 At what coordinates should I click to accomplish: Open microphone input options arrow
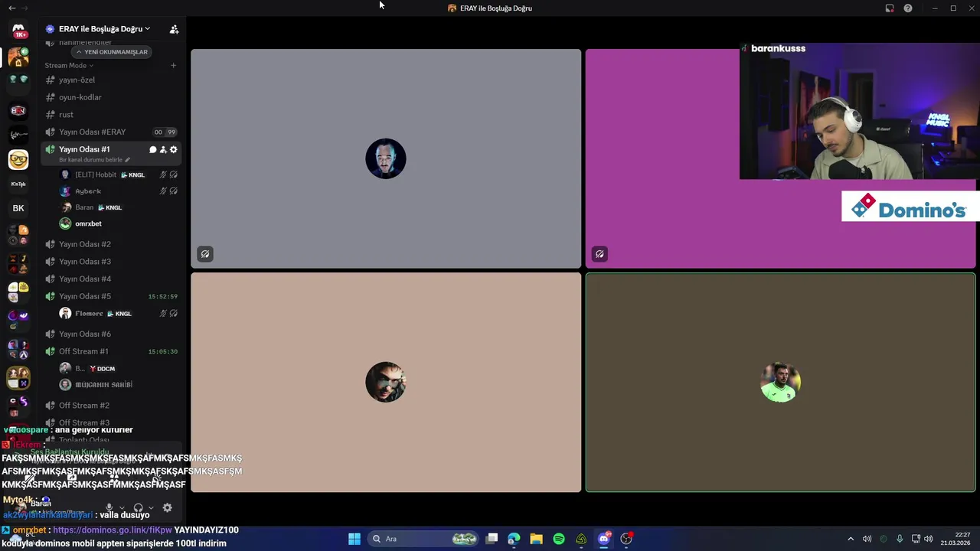(122, 507)
